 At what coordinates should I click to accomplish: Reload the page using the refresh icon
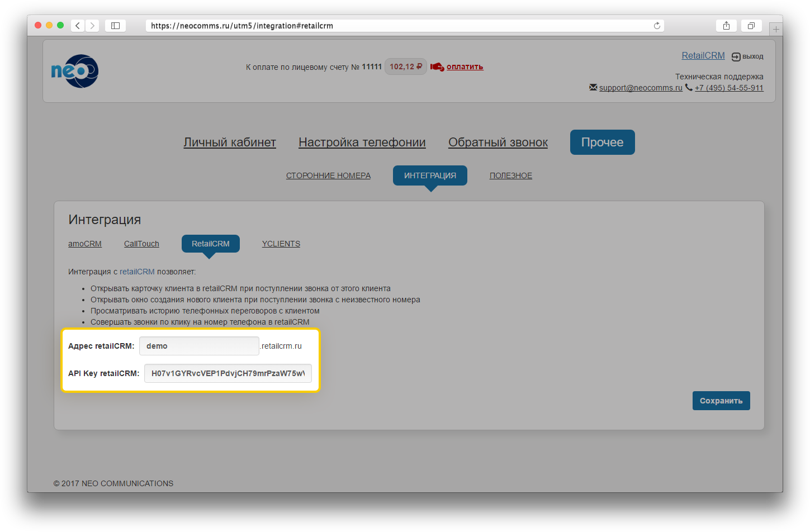pyautogui.click(x=657, y=26)
